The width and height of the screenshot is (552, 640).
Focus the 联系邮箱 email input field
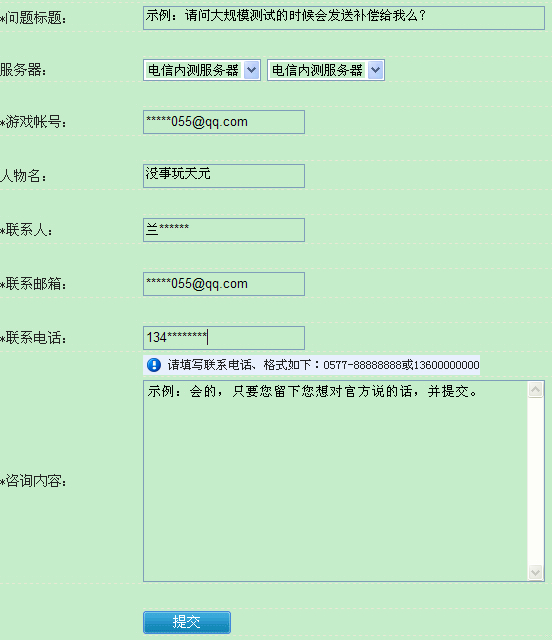(x=224, y=284)
